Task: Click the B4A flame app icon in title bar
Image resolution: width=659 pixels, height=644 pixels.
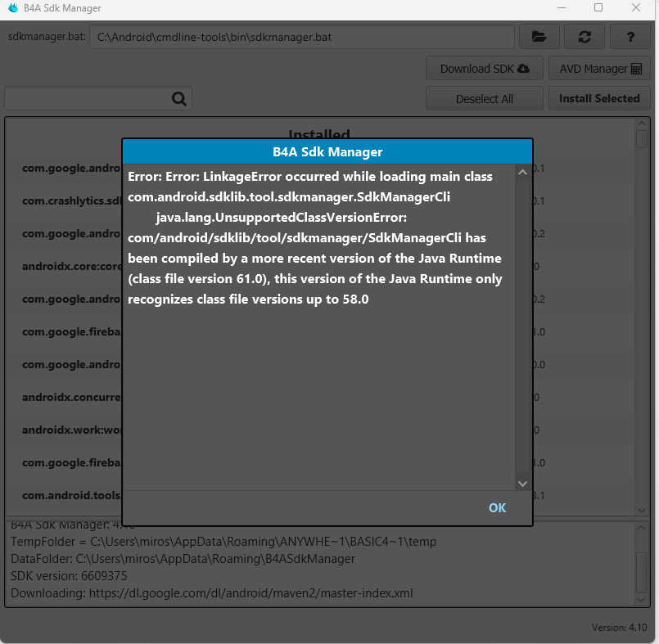Action: pos(13,8)
